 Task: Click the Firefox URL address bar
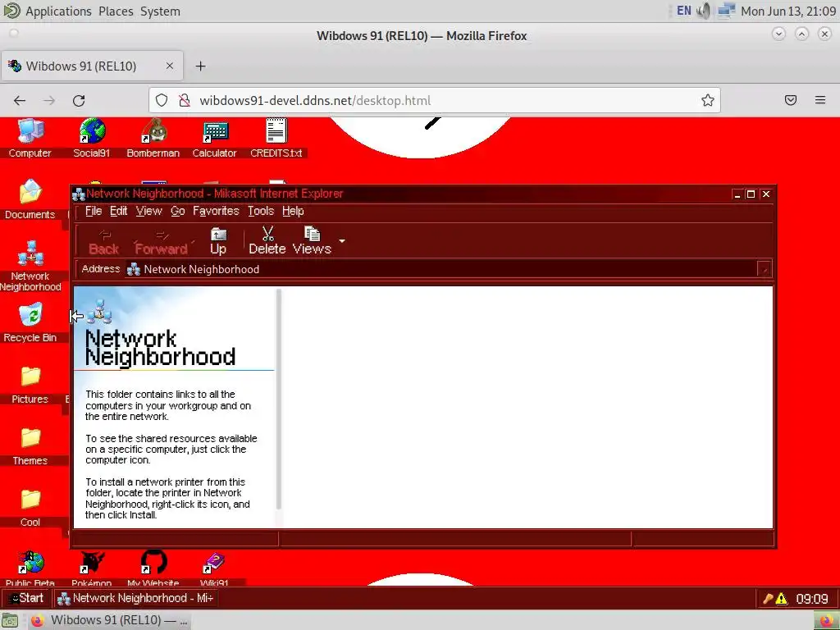[x=435, y=101]
